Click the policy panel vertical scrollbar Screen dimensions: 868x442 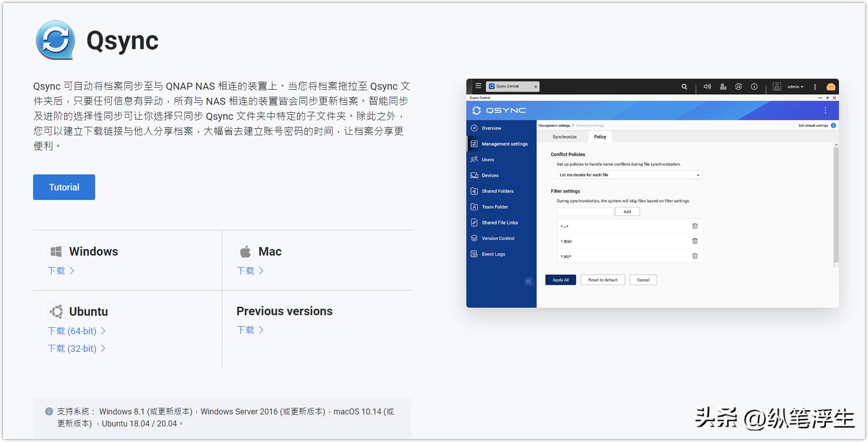(836, 205)
